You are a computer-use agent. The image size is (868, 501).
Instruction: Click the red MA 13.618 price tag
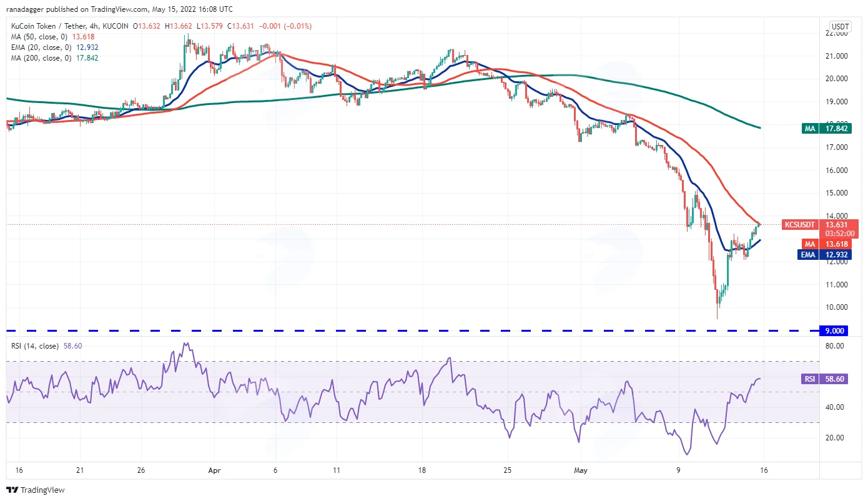tap(824, 244)
